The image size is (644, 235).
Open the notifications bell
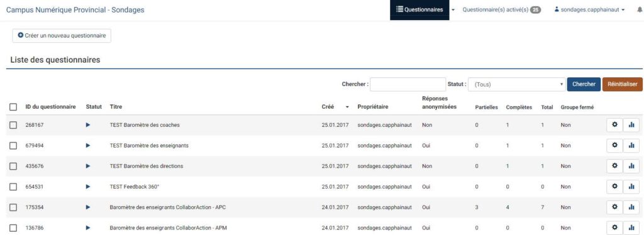[639, 10]
